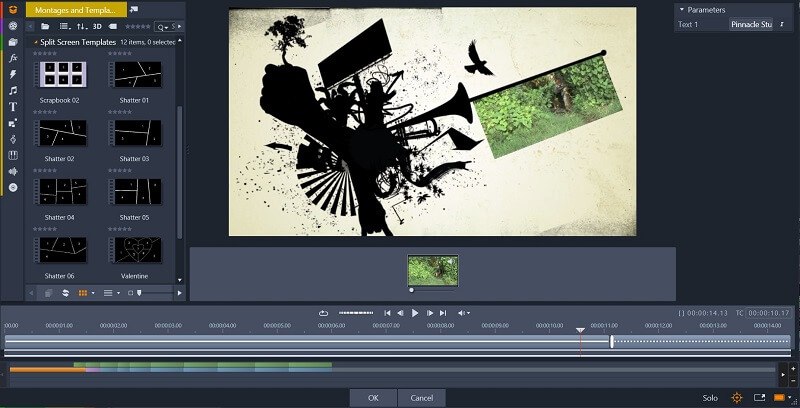Open the Titles (T) sidebar icon
The width and height of the screenshot is (800, 408).
tap(13, 107)
